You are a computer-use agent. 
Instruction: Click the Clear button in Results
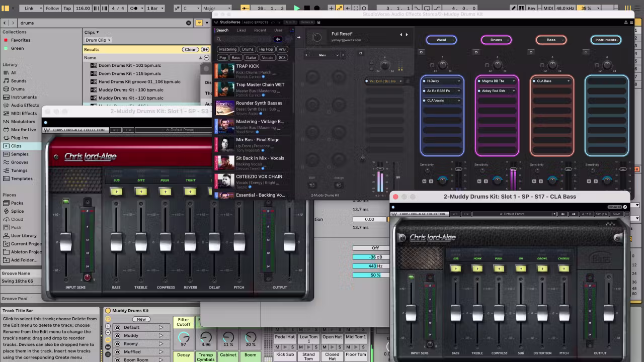(x=190, y=50)
